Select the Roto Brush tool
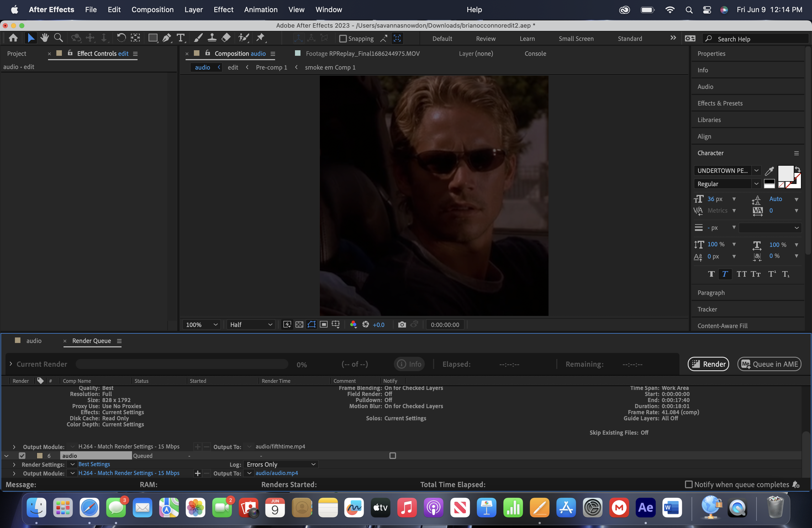Image resolution: width=812 pixels, height=528 pixels. coord(244,38)
